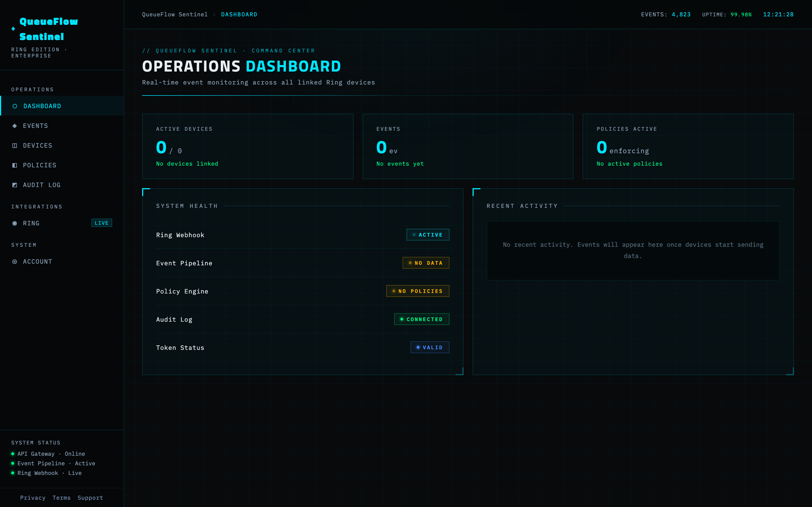Click the Policies panel icon
The image size is (812, 507).
tap(15, 165)
